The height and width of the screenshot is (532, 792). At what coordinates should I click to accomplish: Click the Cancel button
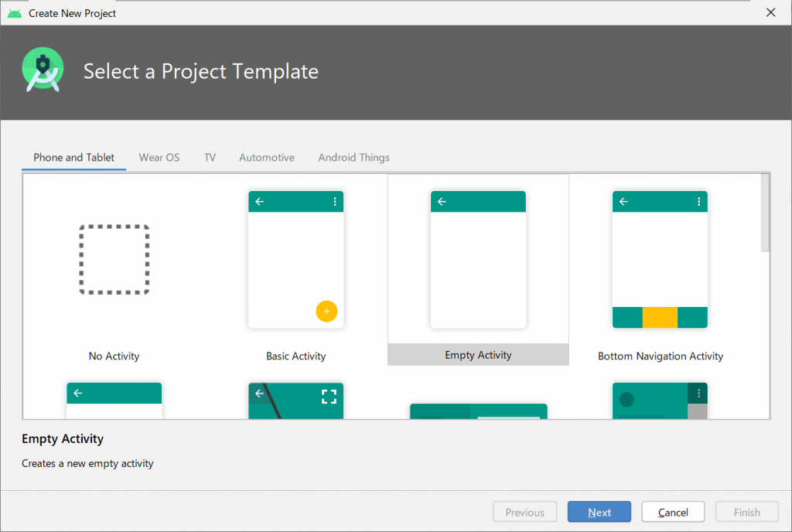(673, 512)
